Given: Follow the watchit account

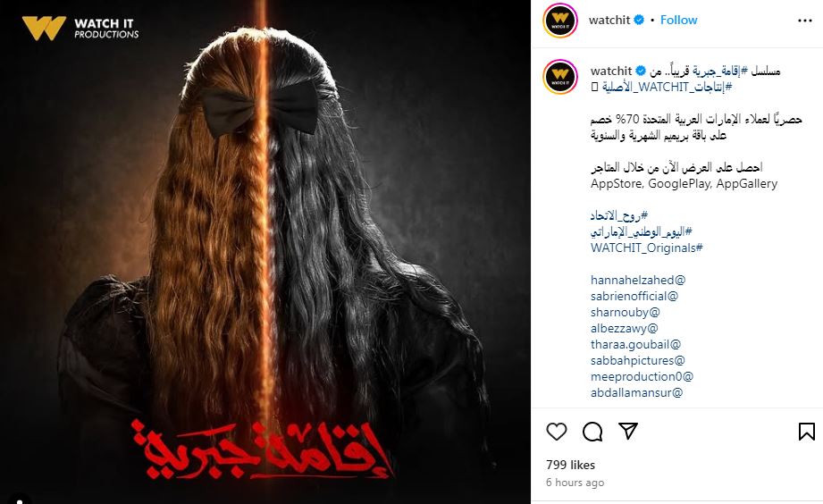Looking at the screenshot, I should click(678, 20).
